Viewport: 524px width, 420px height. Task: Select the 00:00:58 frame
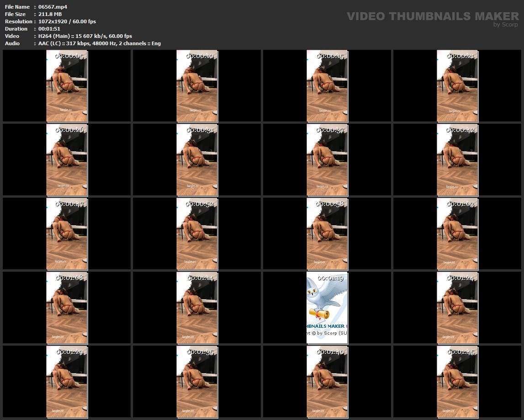[327, 234]
